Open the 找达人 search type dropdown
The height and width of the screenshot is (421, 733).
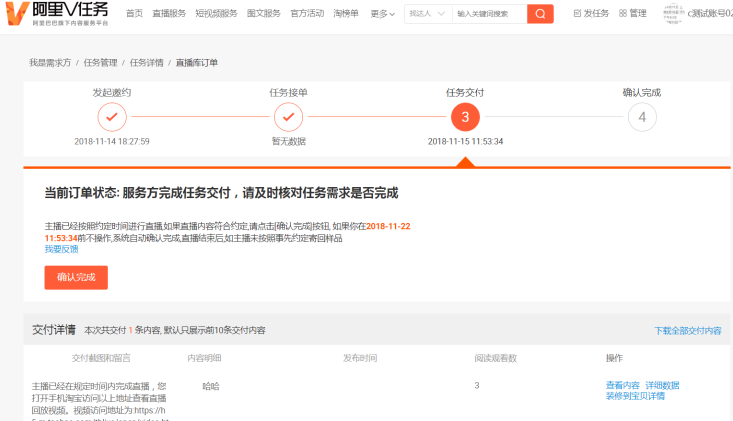(x=428, y=14)
